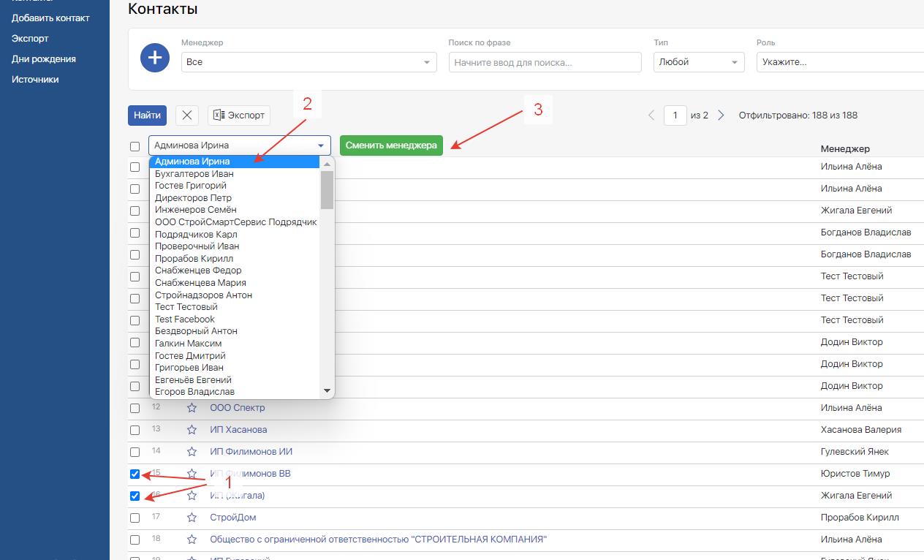Mark СтройДом as favorite with star
Image resolution: width=924 pixels, height=560 pixels.
(x=192, y=518)
